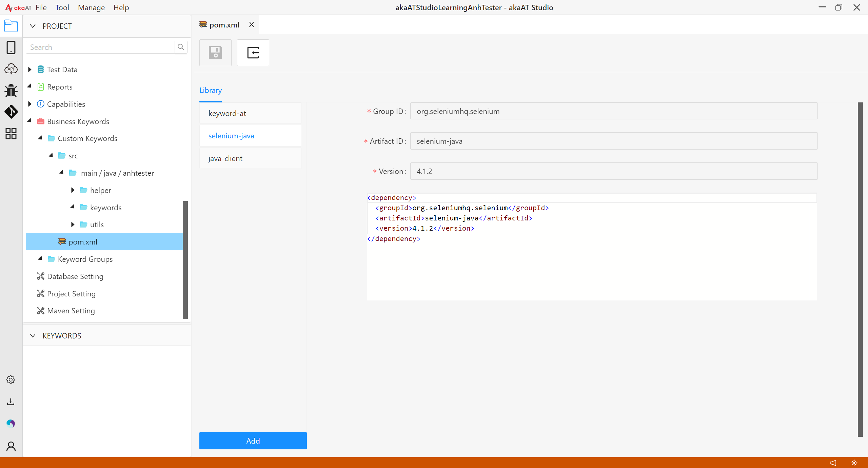Viewport: 868px width, 468px height.
Task: Open Project Setting
Action: (x=71, y=294)
